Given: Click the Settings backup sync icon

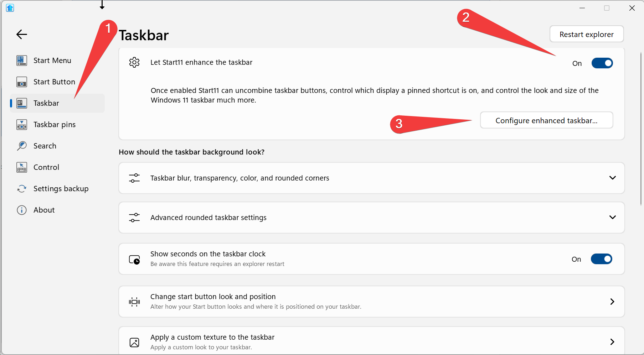Looking at the screenshot, I should (22, 189).
